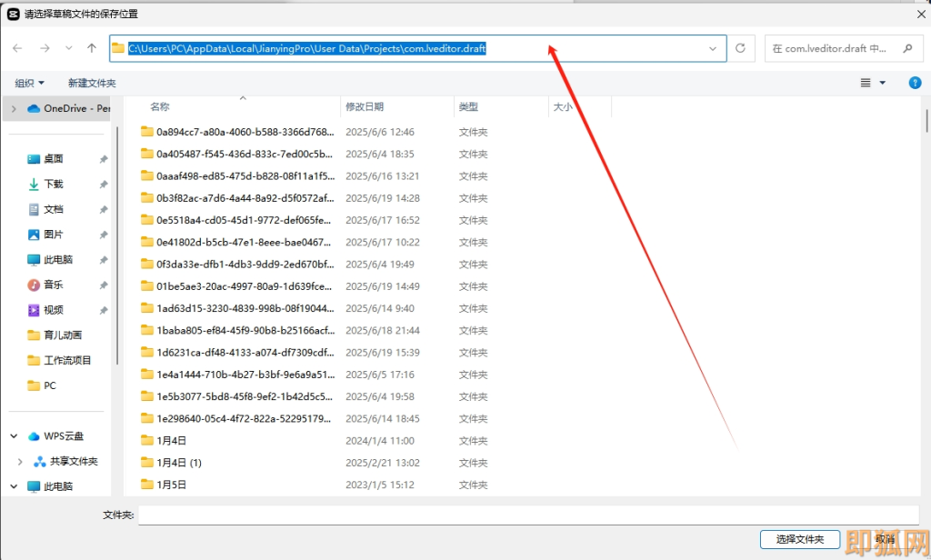Open the 育儿动画 folder shortcut
The image size is (931, 560).
coord(55,335)
